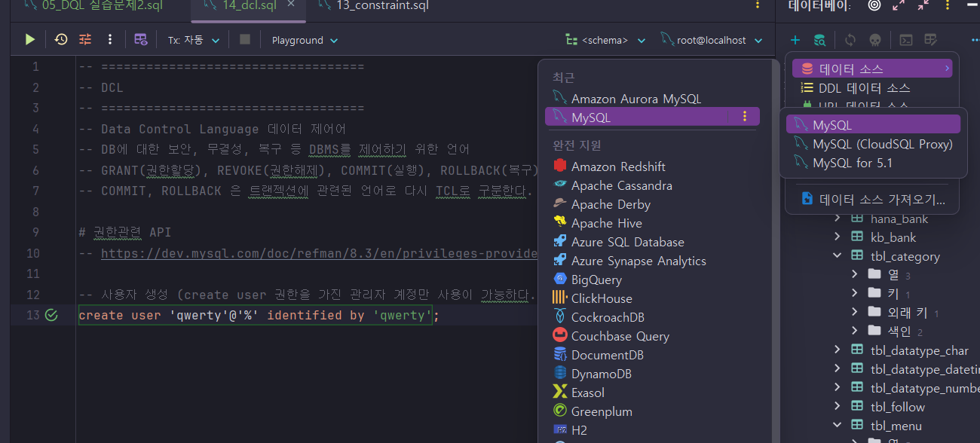The image size is (980, 443).
Task: Choose Amazon Redshift from the list
Action: 652,167
